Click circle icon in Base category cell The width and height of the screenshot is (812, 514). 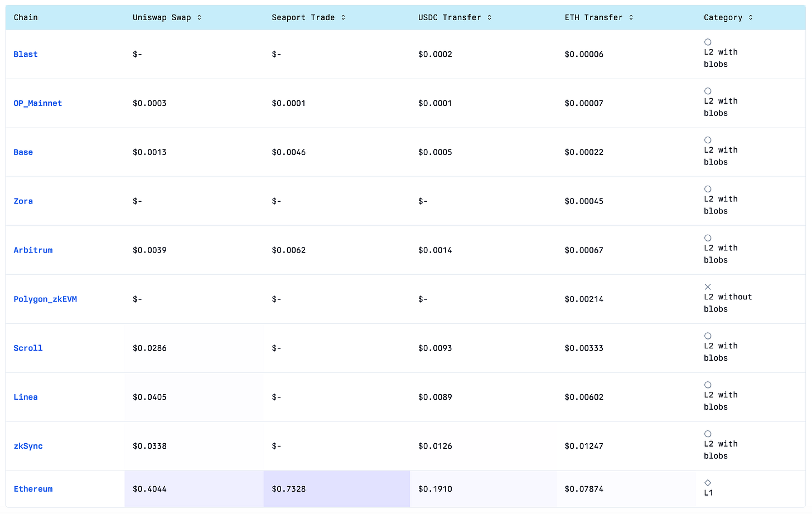tap(708, 140)
